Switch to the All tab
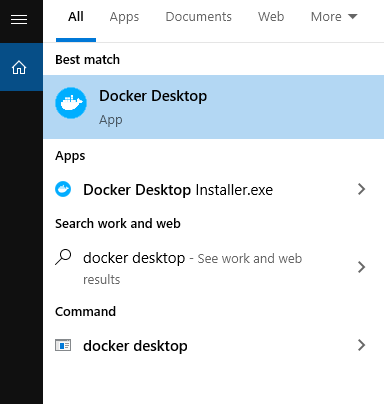The width and height of the screenshot is (384, 404). (x=76, y=17)
